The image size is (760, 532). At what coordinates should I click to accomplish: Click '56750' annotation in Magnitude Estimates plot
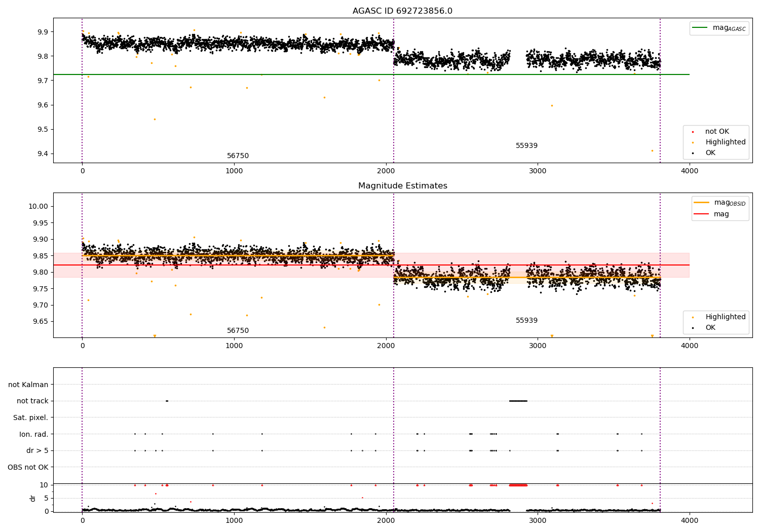pos(238,331)
